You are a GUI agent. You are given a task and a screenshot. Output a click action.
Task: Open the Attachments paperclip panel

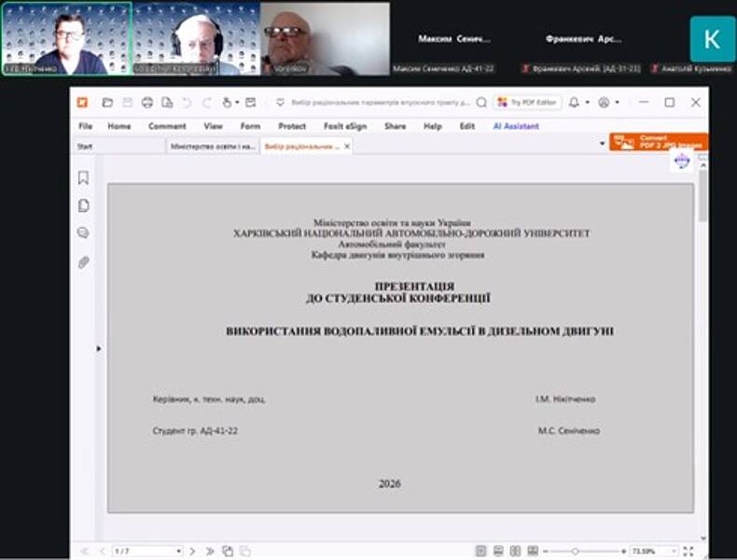click(83, 262)
